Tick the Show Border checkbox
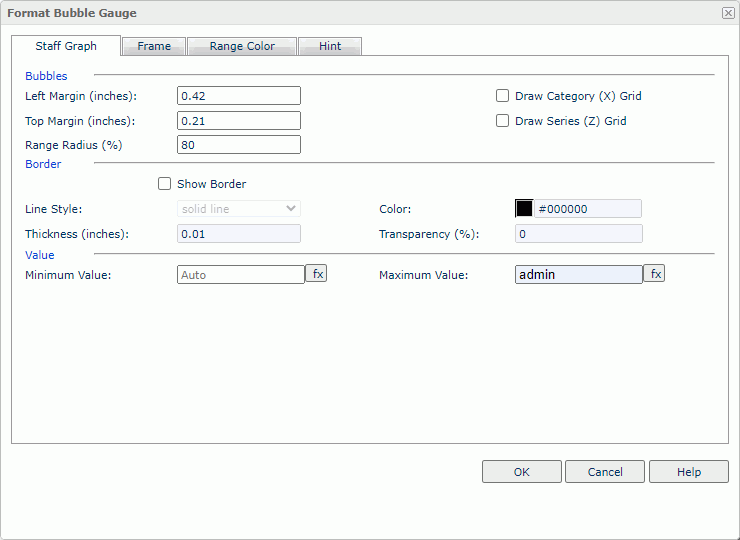This screenshot has width=740, height=540. [x=164, y=184]
